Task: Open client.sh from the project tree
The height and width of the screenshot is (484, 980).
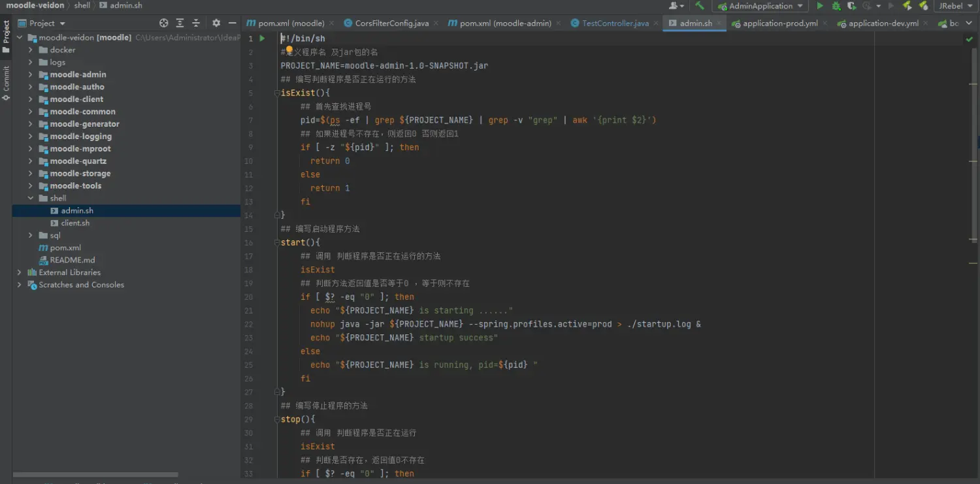Action: (x=75, y=223)
